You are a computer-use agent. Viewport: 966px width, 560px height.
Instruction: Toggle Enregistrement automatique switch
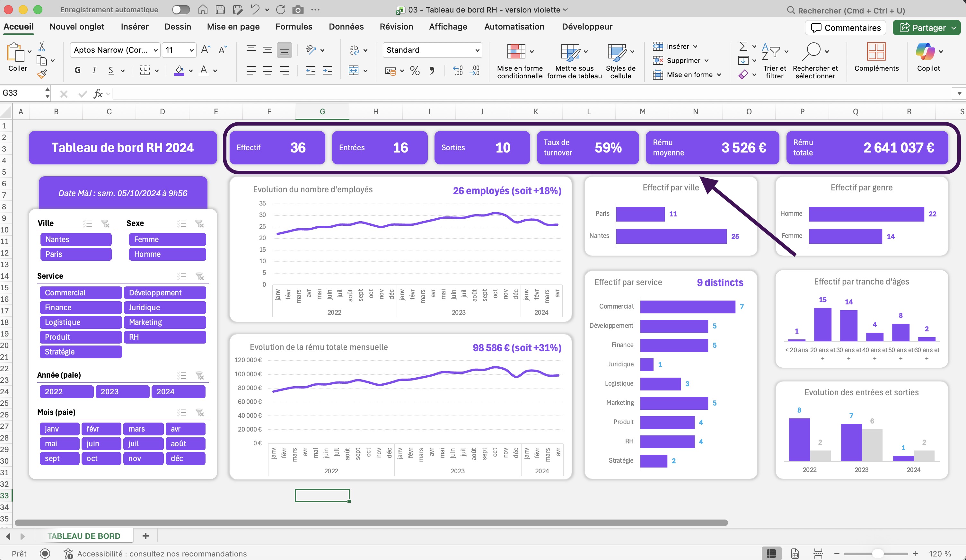pyautogui.click(x=180, y=10)
